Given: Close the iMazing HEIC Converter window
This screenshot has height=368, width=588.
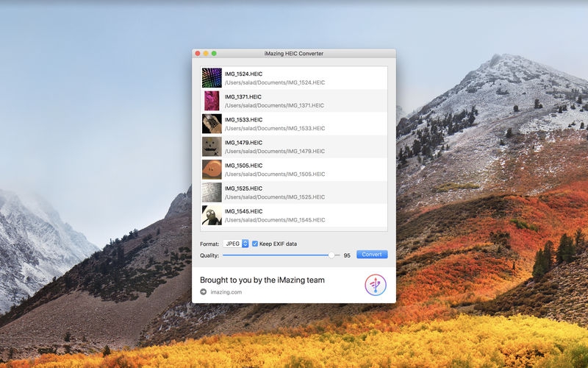Looking at the screenshot, I should pyautogui.click(x=198, y=53).
